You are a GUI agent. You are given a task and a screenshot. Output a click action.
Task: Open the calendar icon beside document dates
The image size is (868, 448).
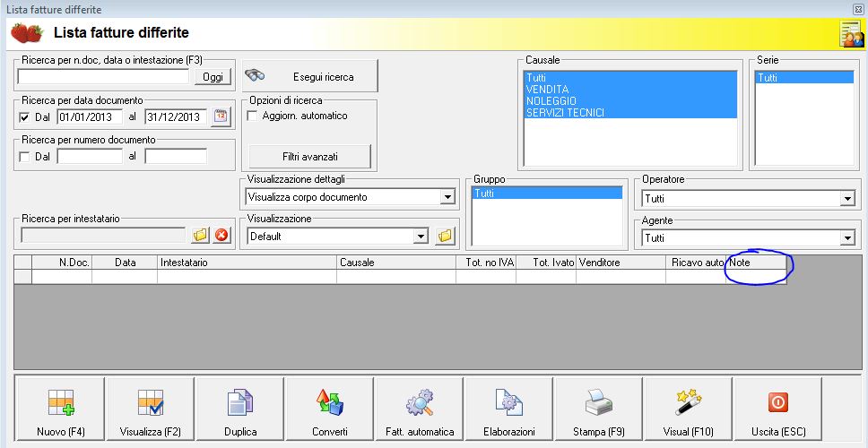coord(221,116)
